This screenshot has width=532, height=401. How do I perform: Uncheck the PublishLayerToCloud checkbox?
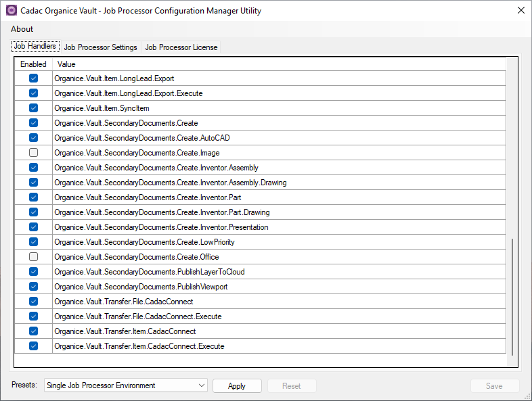tap(33, 273)
